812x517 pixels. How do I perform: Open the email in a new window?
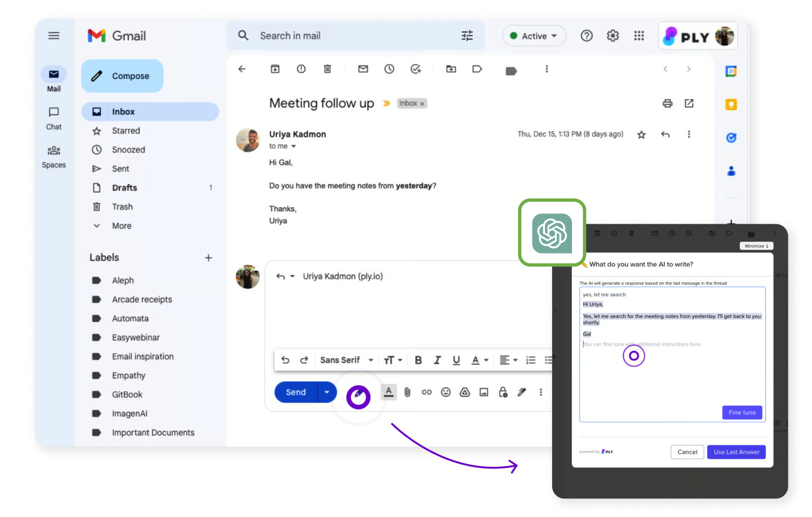(x=689, y=103)
